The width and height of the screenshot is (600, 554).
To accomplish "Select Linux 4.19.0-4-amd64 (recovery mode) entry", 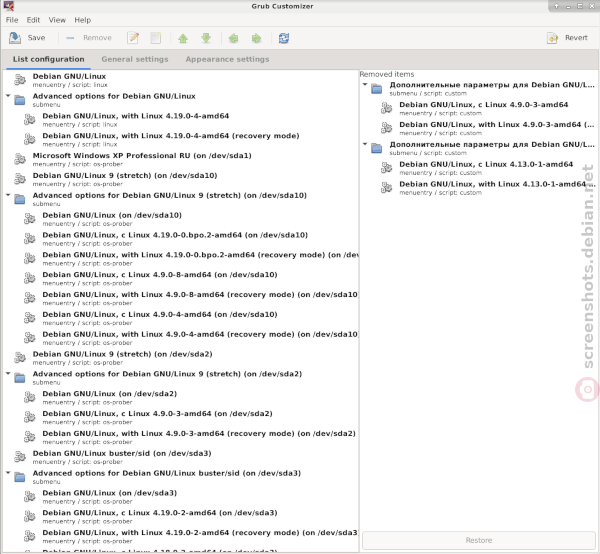I will [181, 139].
